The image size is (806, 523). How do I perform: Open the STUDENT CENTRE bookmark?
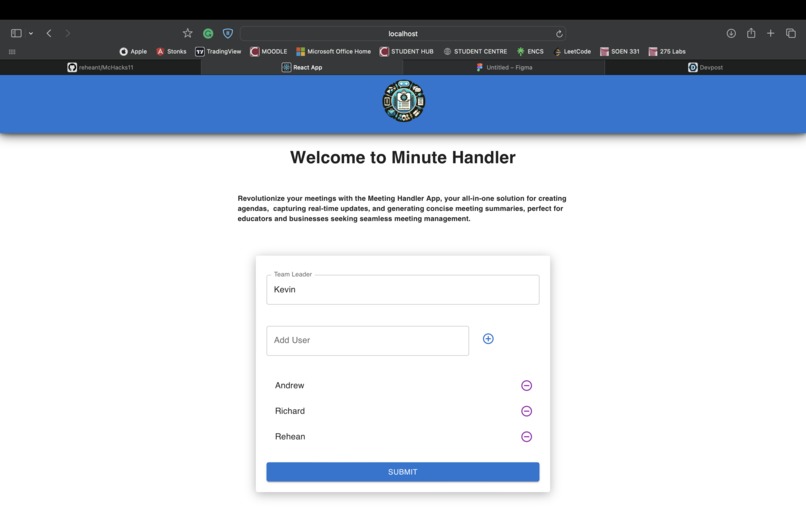[475, 51]
